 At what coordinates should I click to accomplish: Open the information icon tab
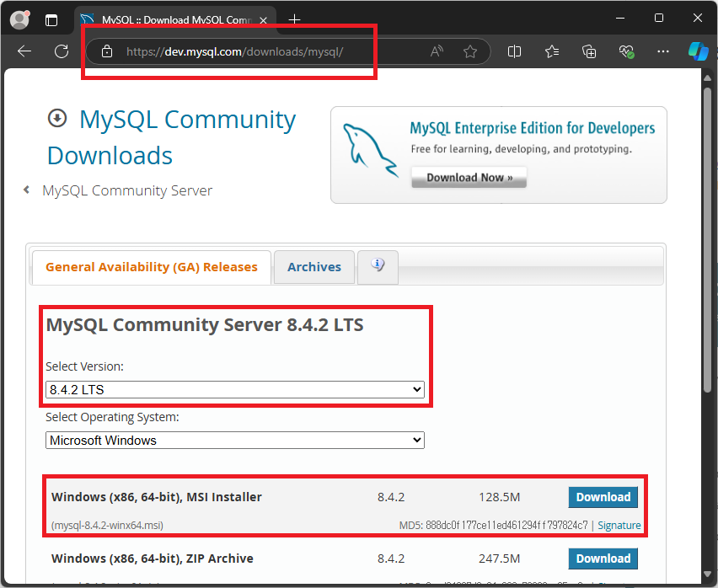[378, 266]
